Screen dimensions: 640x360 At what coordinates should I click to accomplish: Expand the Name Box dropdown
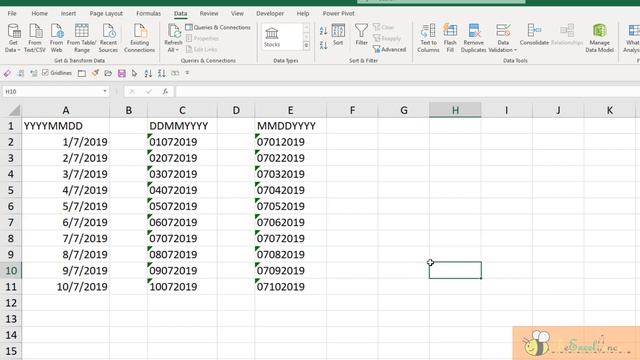[105, 91]
